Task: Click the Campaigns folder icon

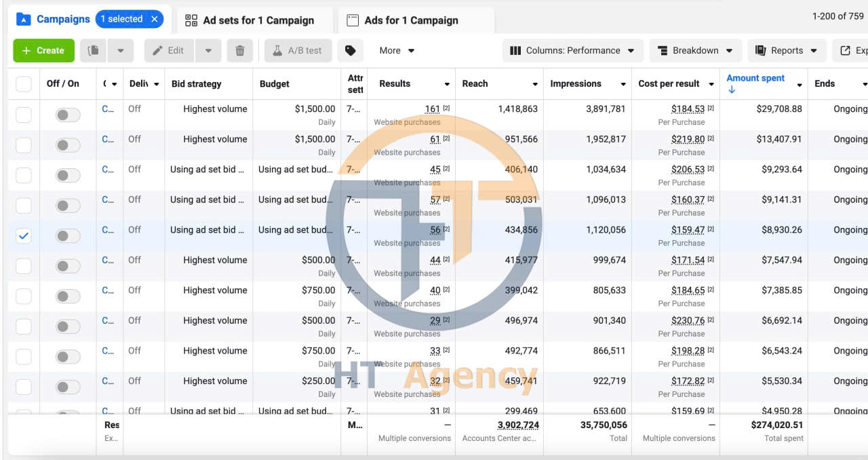Action: click(24, 19)
